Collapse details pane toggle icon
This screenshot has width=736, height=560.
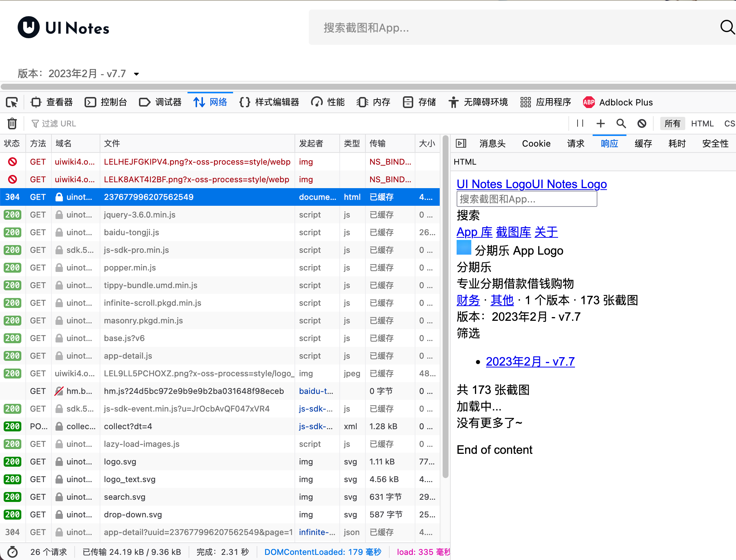(461, 143)
